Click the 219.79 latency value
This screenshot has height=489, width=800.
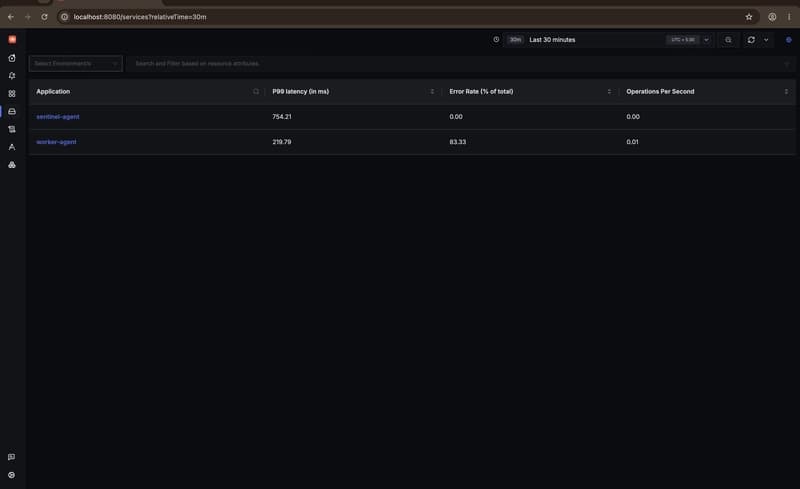pos(282,142)
